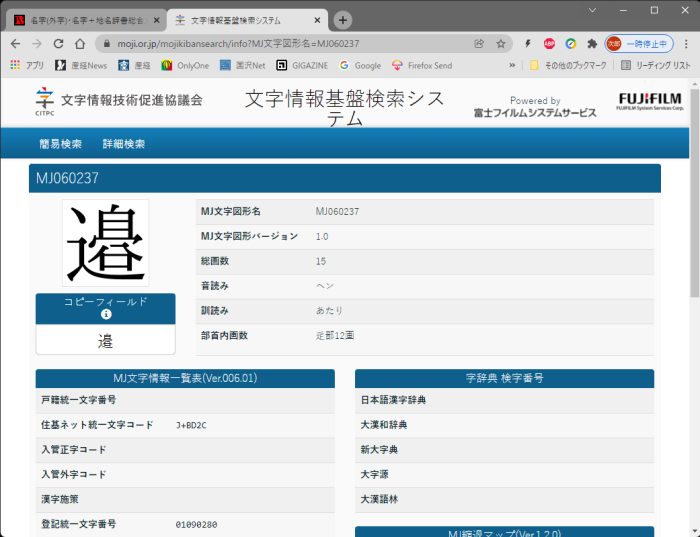This screenshot has width=700, height=537.
Task: Go to the browser home page
Action: click(x=80, y=44)
